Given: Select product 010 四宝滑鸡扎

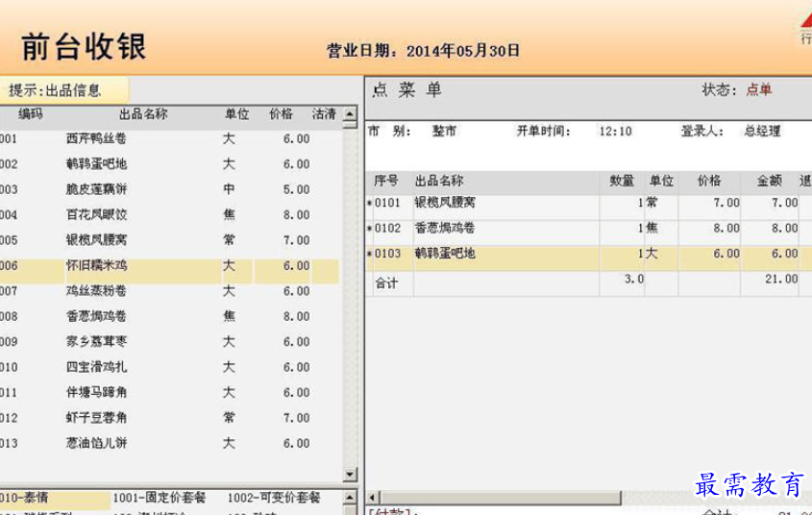Looking at the screenshot, I should [x=170, y=367].
